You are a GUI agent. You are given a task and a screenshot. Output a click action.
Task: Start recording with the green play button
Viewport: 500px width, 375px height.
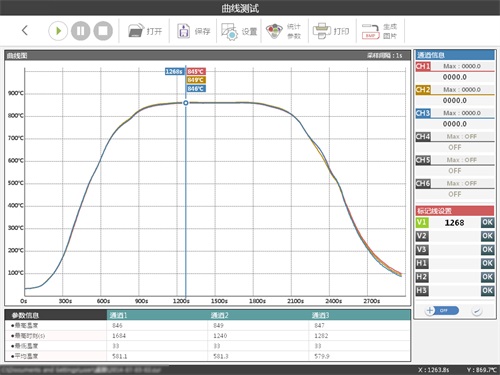[x=58, y=31]
